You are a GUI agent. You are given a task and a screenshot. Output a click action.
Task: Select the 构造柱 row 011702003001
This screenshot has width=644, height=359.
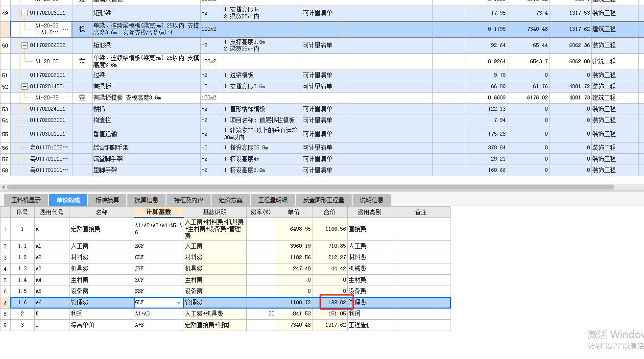322,120
